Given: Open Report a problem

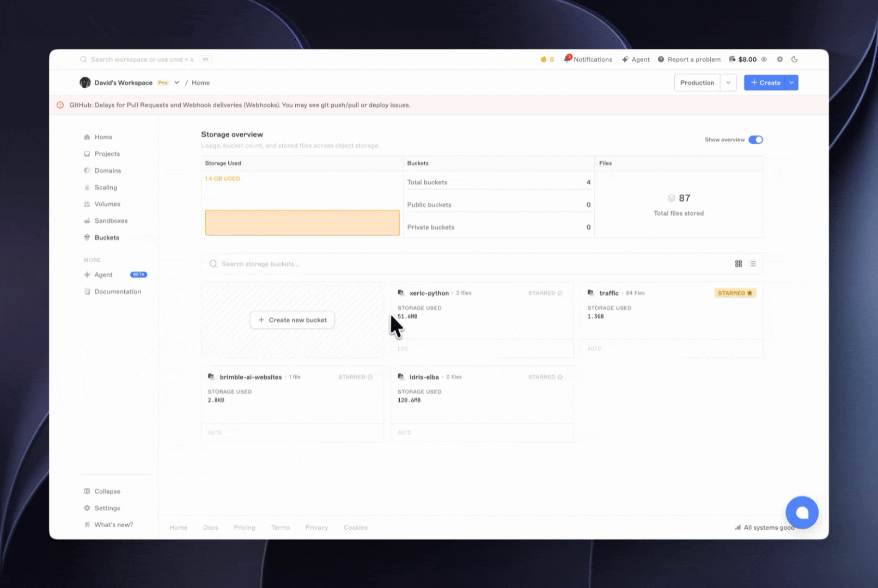Looking at the screenshot, I should 689,59.
